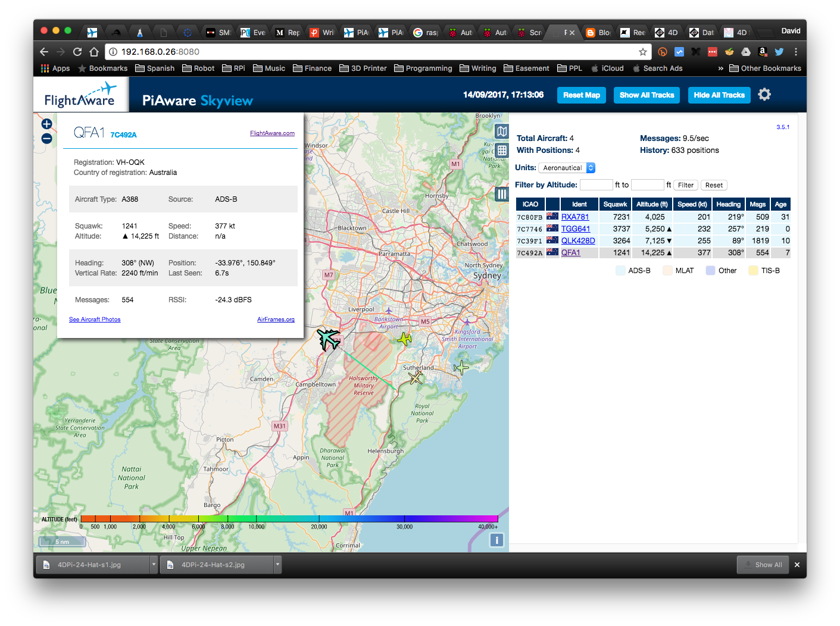
Task: Click the Hide All Tracks button
Action: pyautogui.click(x=719, y=95)
